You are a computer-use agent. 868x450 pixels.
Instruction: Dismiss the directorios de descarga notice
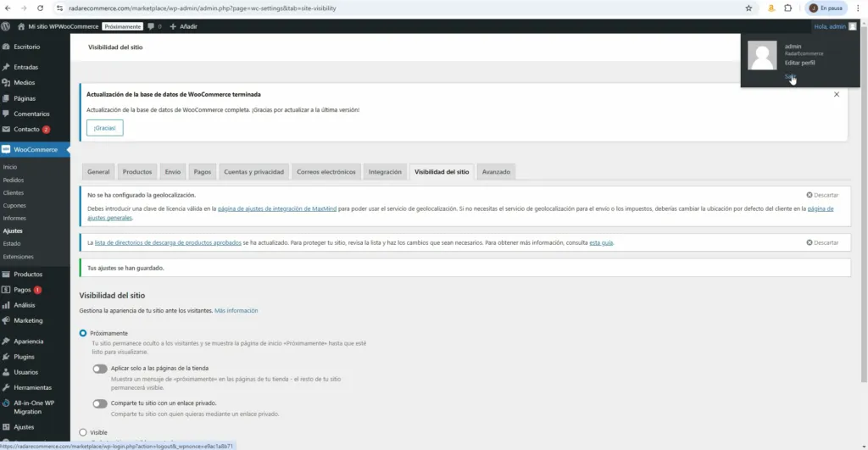822,243
